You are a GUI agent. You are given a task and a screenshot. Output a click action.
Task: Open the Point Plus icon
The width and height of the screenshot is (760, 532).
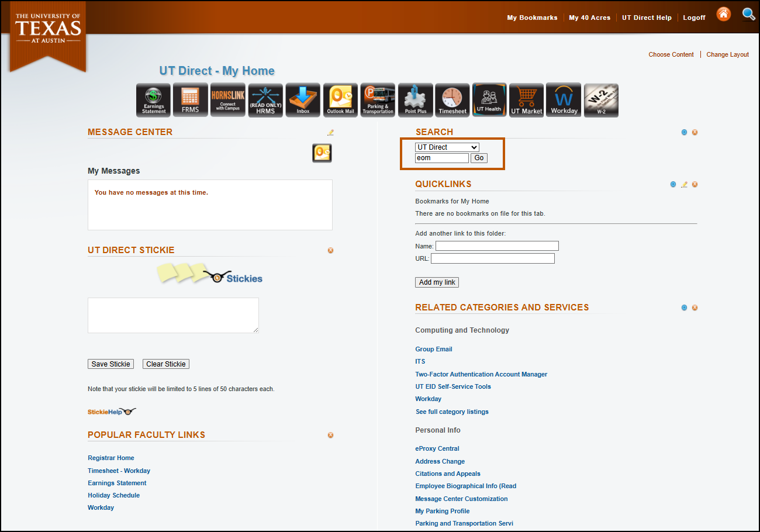pos(415,100)
